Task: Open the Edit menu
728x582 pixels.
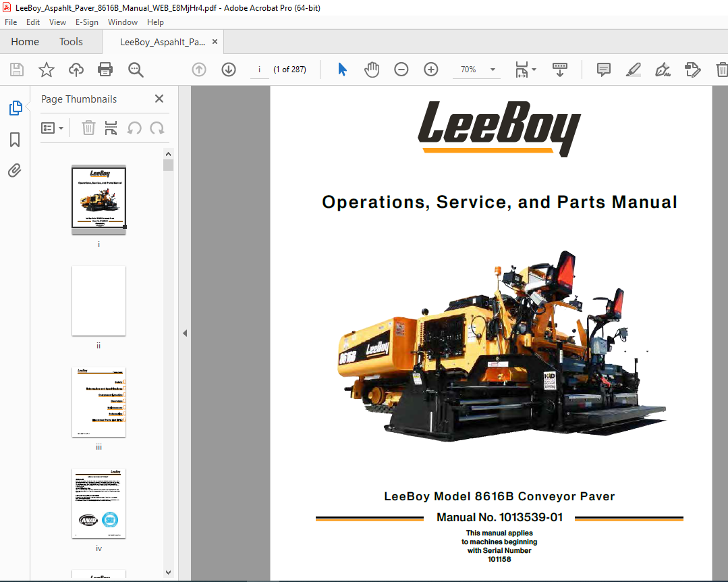Action: (33, 22)
